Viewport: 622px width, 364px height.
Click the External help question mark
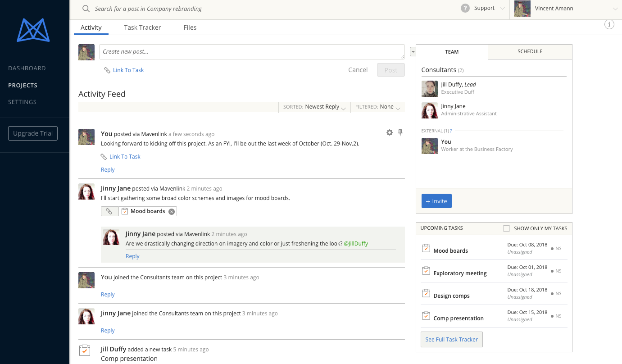[x=450, y=131]
